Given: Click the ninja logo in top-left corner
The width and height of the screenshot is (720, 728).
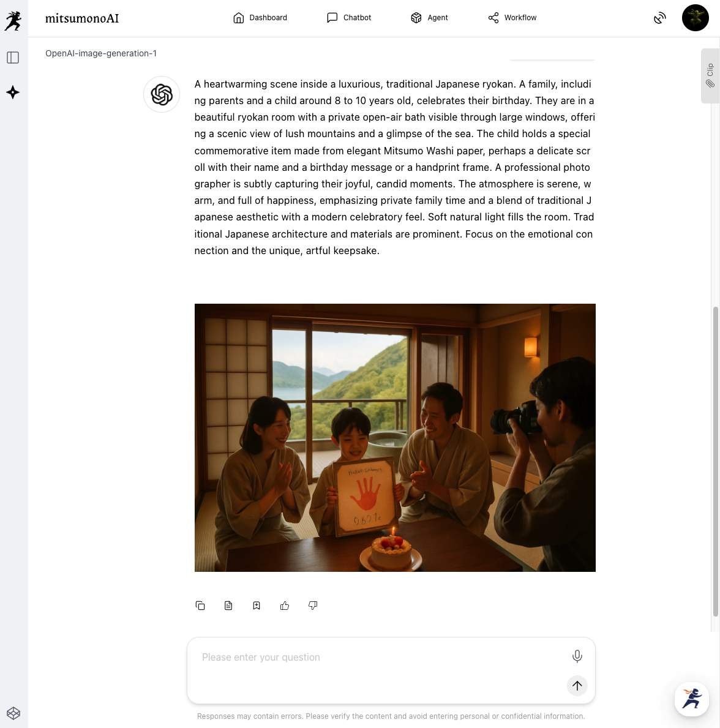Looking at the screenshot, I should tap(13, 21).
